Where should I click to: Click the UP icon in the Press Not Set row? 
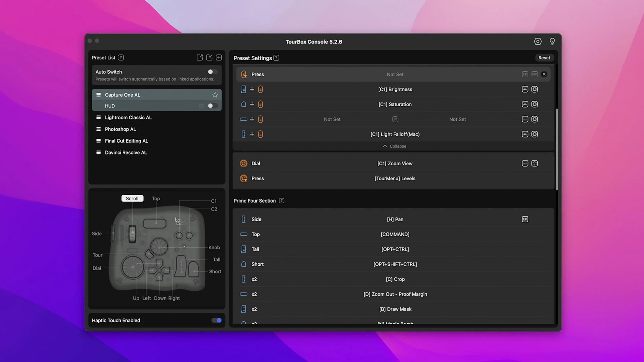pos(525,74)
